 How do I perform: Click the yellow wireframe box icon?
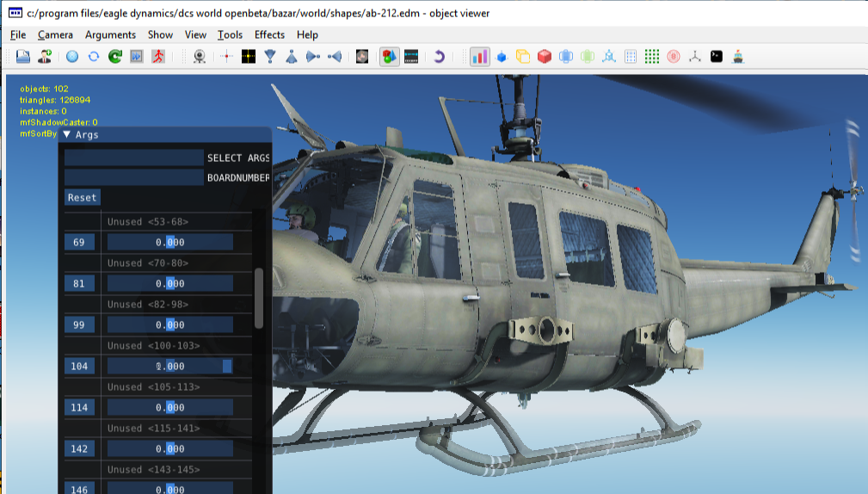pos(522,57)
